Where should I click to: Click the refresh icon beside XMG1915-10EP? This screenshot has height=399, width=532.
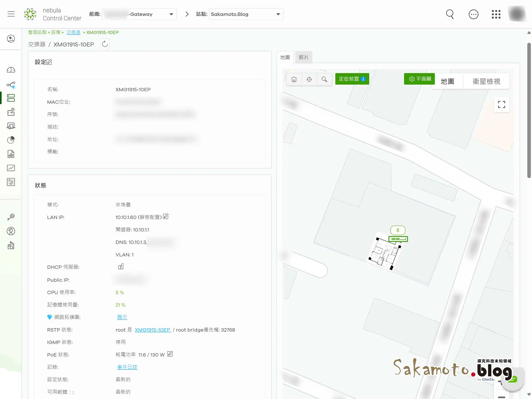coord(105,44)
